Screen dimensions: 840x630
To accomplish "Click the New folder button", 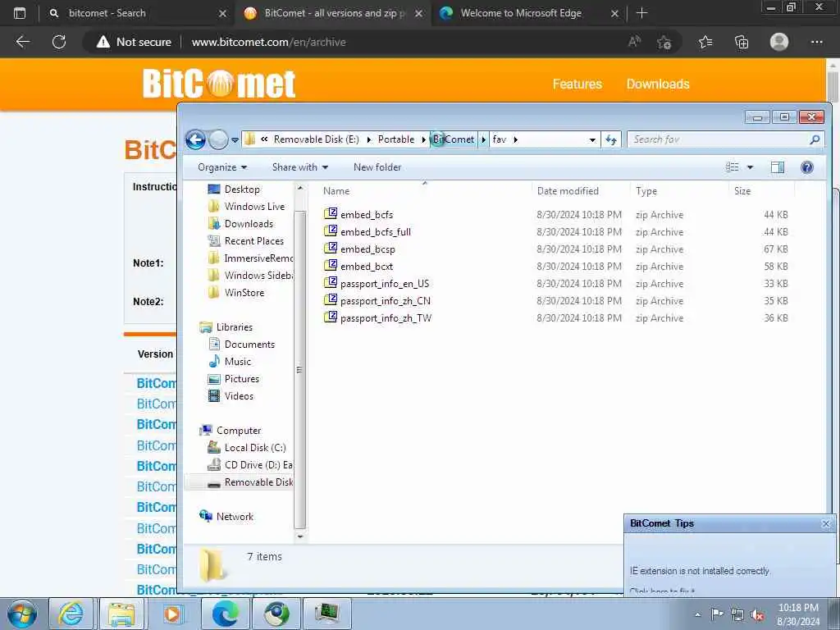I will pos(377,167).
